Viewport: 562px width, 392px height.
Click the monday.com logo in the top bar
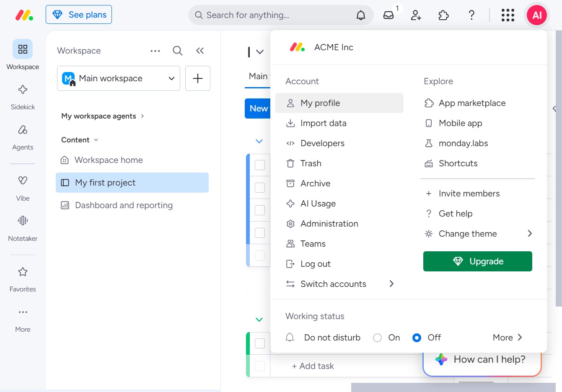pos(24,15)
